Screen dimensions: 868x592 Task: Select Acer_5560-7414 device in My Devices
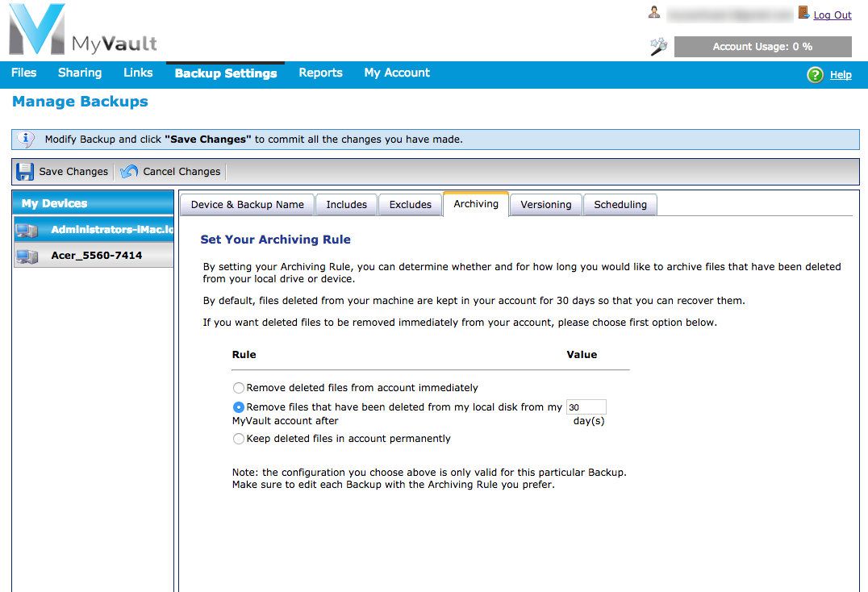click(x=93, y=256)
